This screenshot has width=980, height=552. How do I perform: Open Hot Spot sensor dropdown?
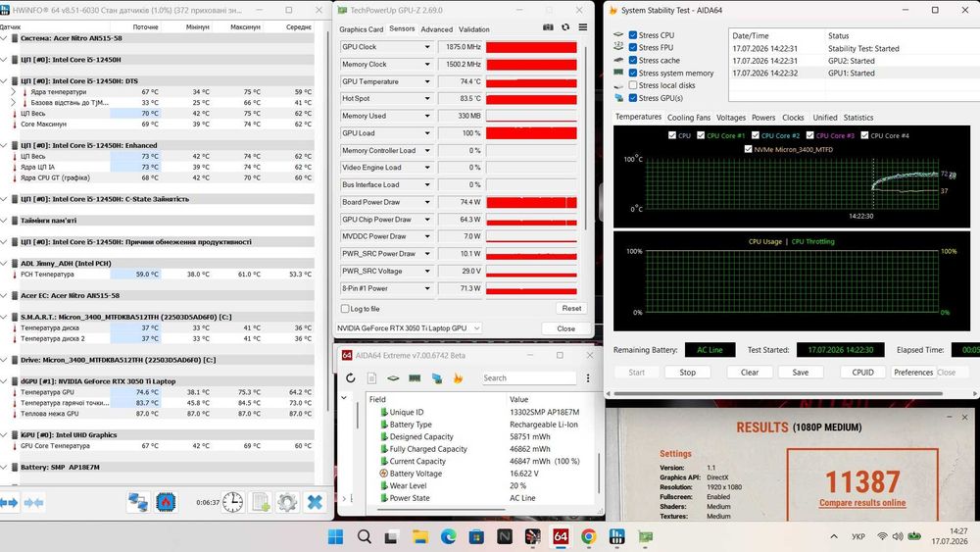(x=427, y=99)
